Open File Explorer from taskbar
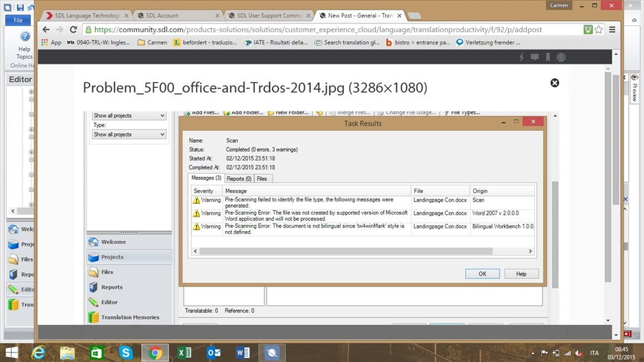This screenshot has height=362, width=644. (x=67, y=352)
